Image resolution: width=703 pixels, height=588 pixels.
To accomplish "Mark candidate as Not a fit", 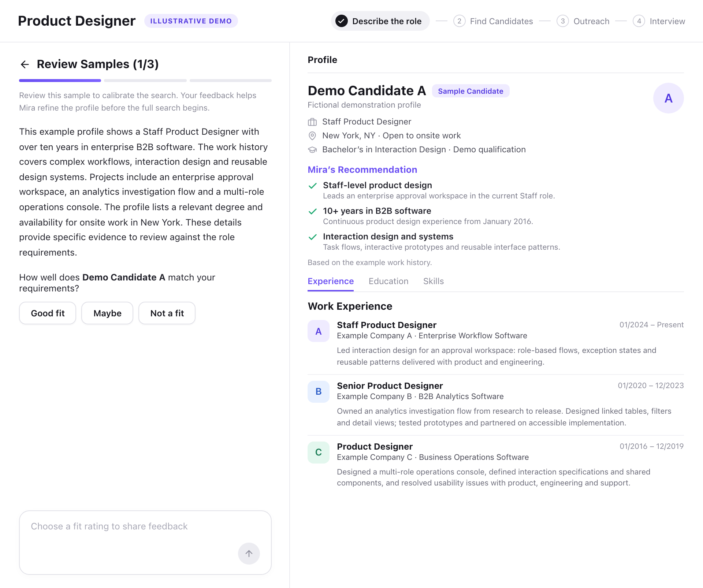I will (167, 313).
